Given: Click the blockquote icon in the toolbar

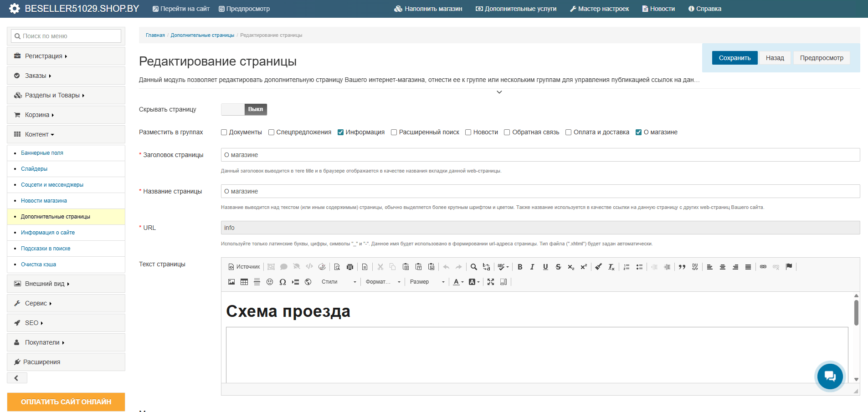Looking at the screenshot, I should tap(682, 267).
